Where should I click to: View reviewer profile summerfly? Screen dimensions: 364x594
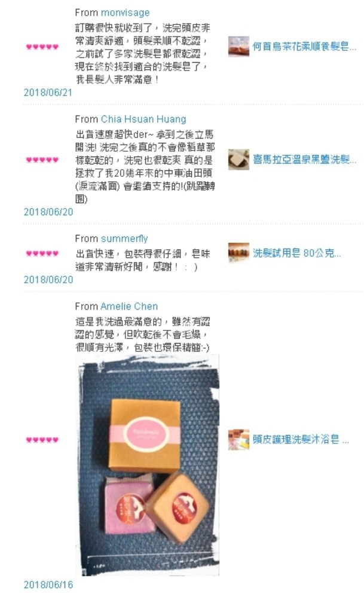coord(124,238)
